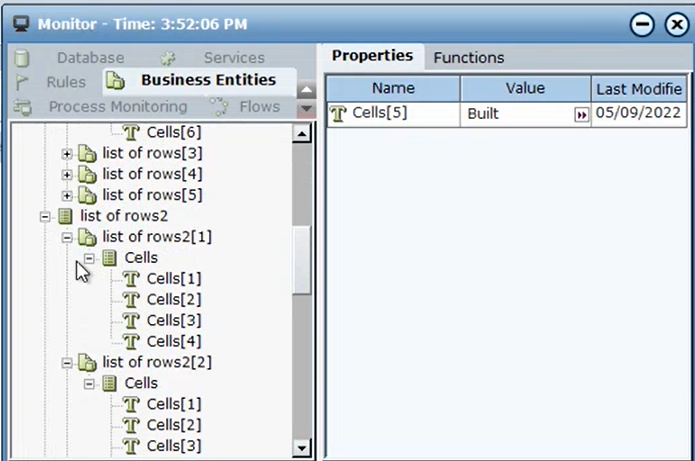Image resolution: width=695 pixels, height=461 pixels.
Task: Click the Name column header
Action: [392, 89]
